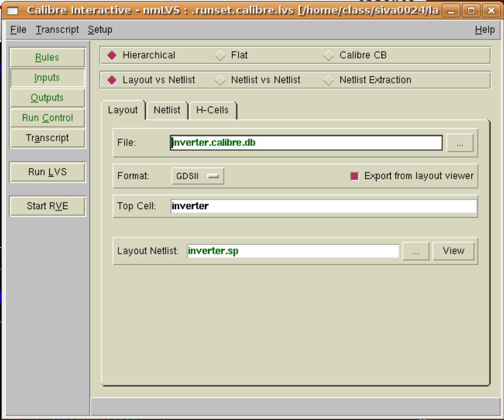Click the Start RVE button
The width and height of the screenshot is (504, 420).
47,206
